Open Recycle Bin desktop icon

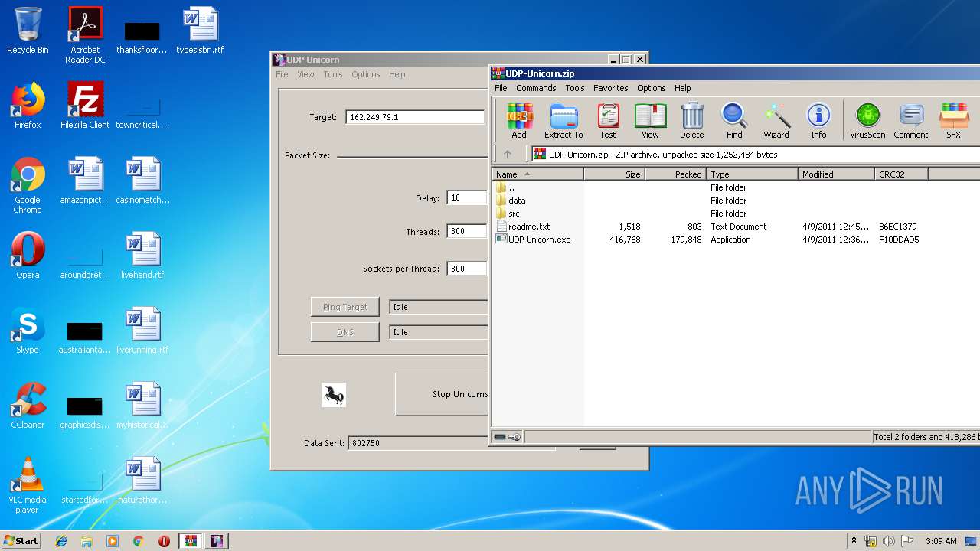[28, 31]
